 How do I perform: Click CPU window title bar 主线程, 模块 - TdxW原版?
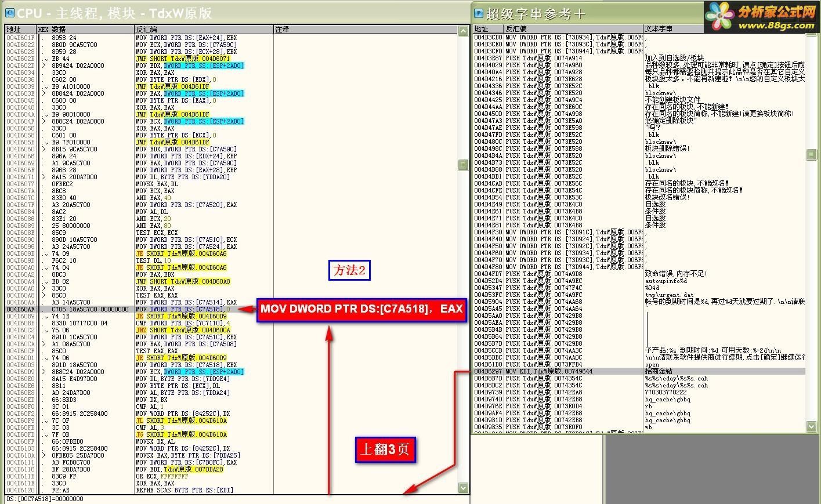tap(234, 12)
